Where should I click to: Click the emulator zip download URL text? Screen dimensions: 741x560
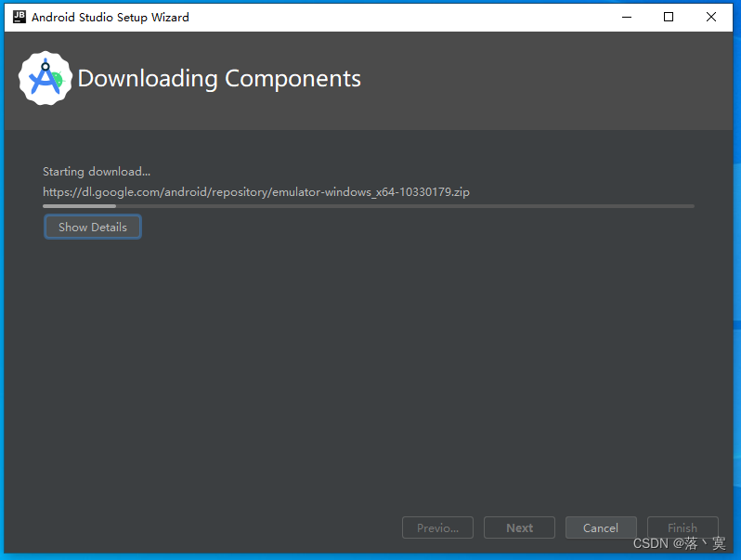(256, 192)
